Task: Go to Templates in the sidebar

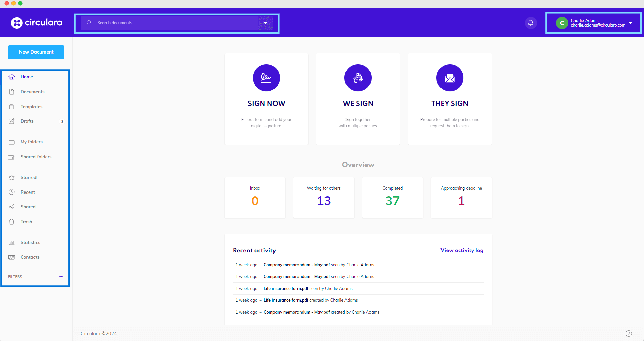Action: [31, 107]
